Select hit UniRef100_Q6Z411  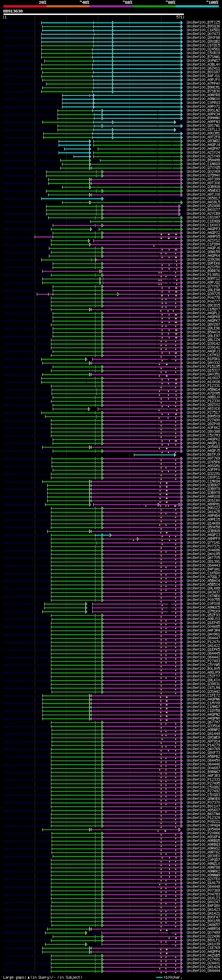pyautogui.click(x=203, y=68)
